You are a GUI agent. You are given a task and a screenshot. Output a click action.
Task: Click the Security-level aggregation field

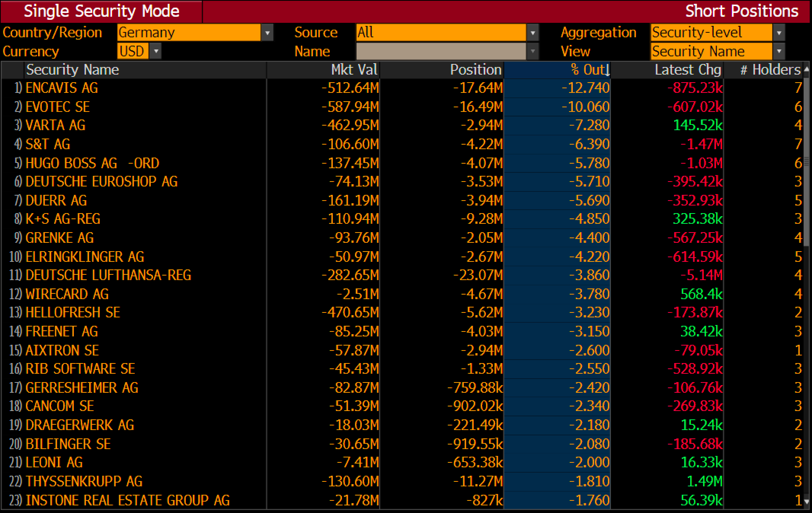coord(711,33)
